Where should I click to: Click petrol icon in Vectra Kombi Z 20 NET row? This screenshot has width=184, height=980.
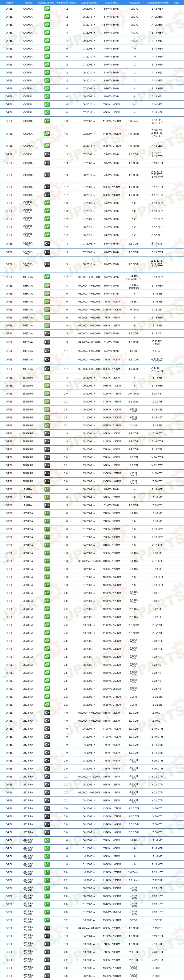click(x=47, y=872)
